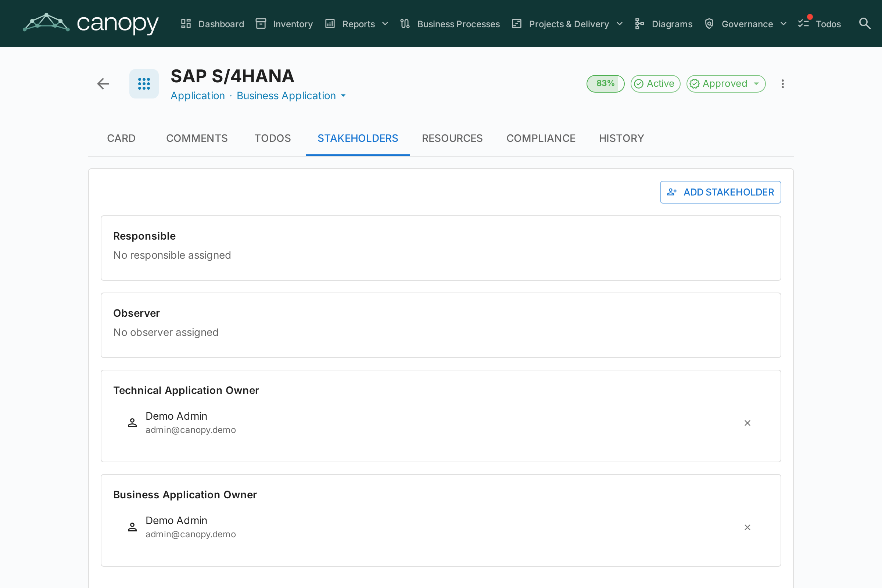Open the Dashboard grid icon
The height and width of the screenshot is (588, 882).
pyautogui.click(x=186, y=24)
